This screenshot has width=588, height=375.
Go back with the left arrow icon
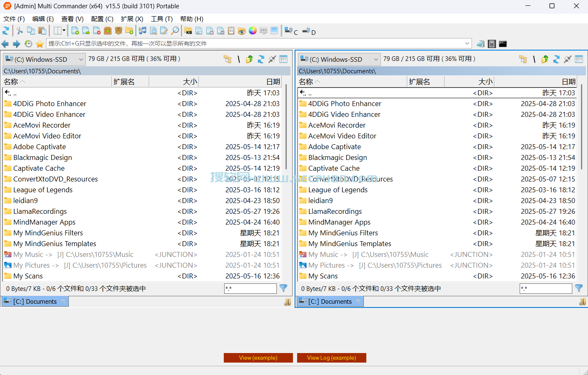(x=5, y=44)
